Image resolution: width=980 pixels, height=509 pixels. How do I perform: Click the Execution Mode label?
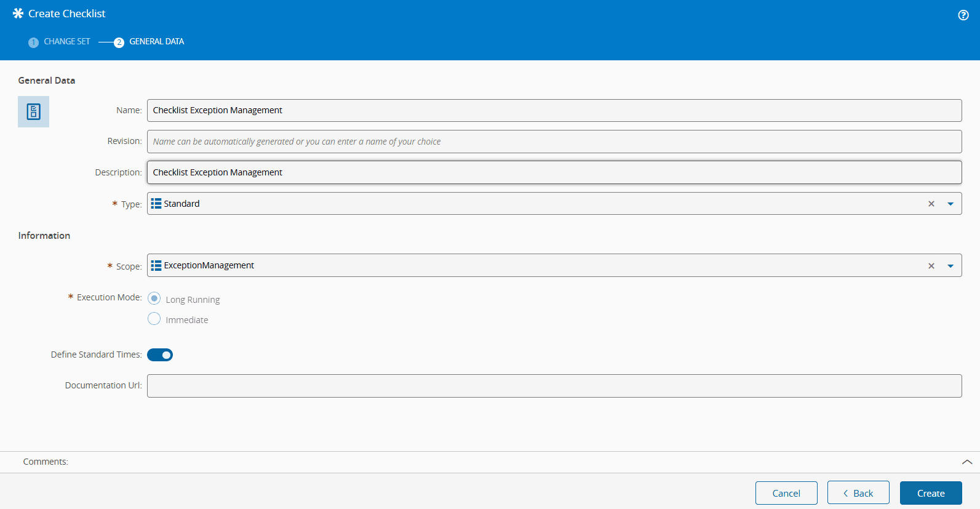(109, 297)
